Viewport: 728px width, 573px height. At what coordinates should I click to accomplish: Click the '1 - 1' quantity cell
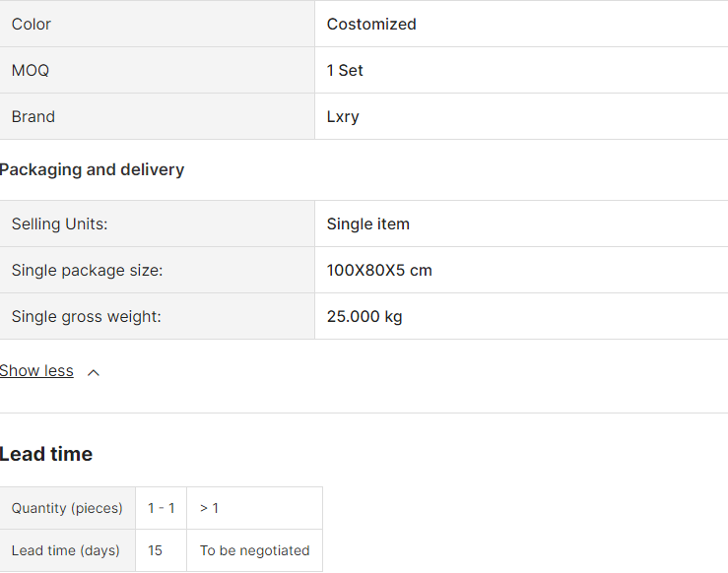161,508
